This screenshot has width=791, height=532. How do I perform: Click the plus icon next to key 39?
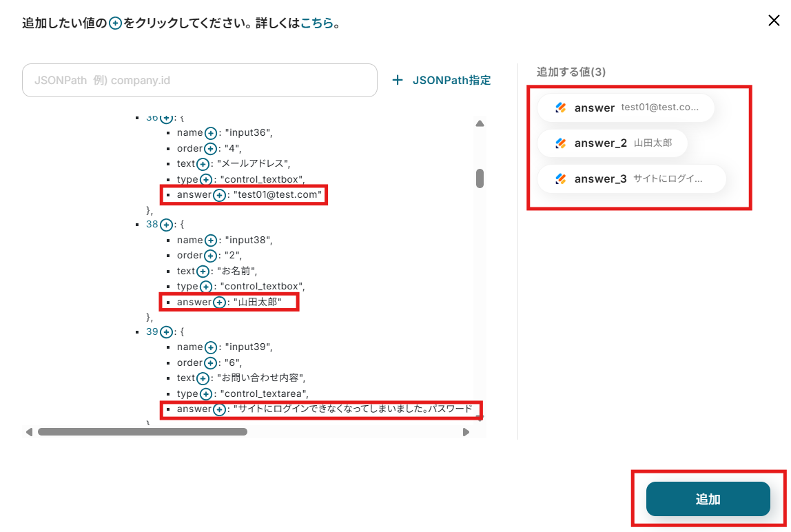pyautogui.click(x=167, y=332)
